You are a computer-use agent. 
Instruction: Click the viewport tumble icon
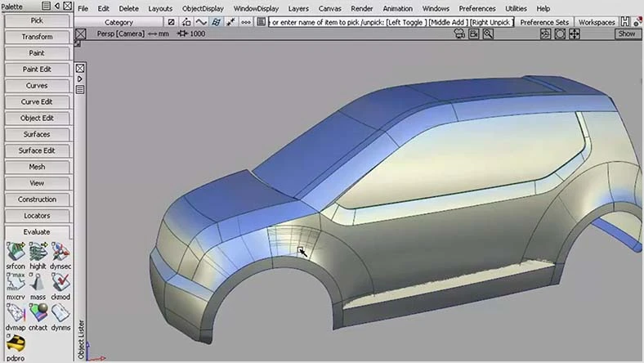545,34
